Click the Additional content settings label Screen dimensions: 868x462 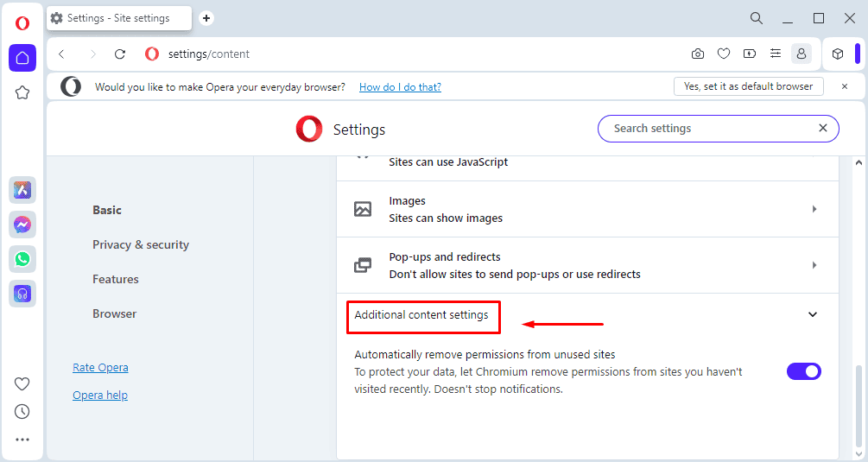coord(421,315)
